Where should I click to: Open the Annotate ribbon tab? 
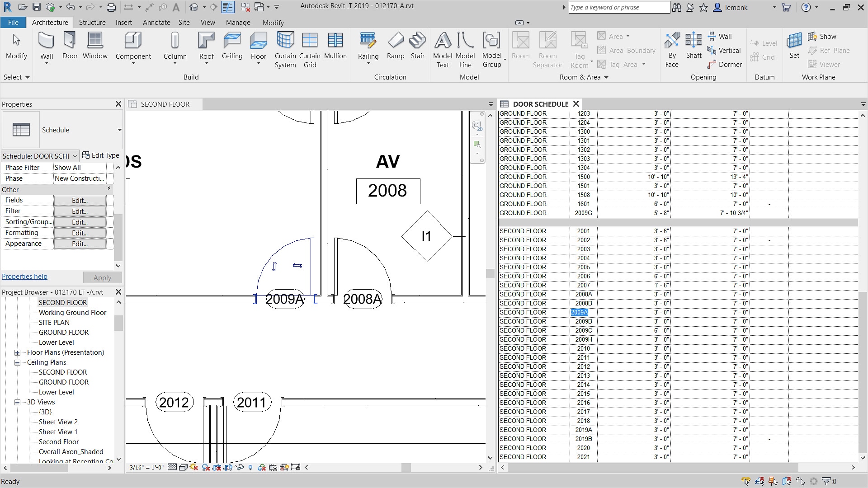pyautogui.click(x=156, y=22)
